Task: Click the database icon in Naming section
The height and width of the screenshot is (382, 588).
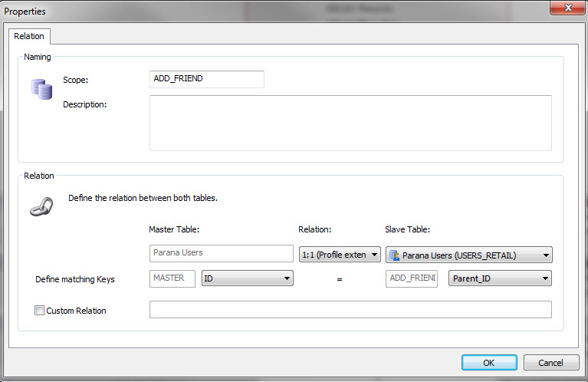Action: [41, 87]
